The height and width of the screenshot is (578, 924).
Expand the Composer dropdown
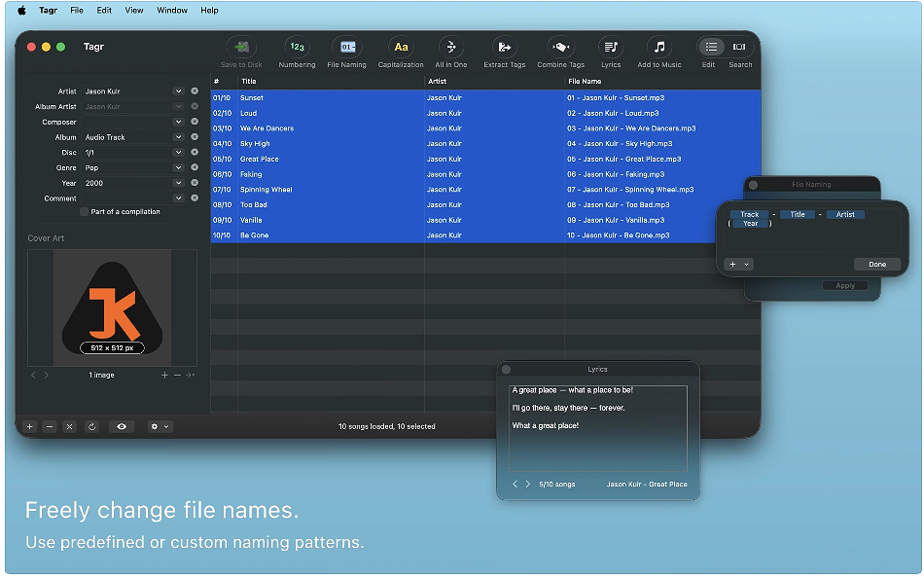point(178,122)
